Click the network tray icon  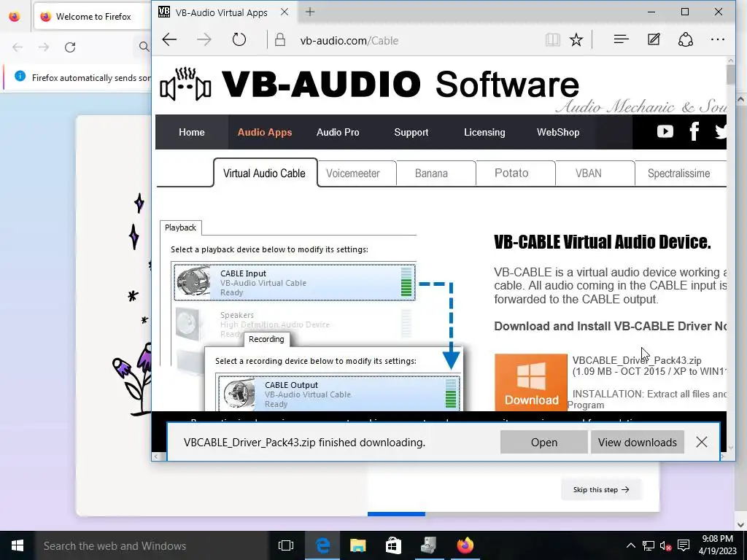(x=649, y=545)
